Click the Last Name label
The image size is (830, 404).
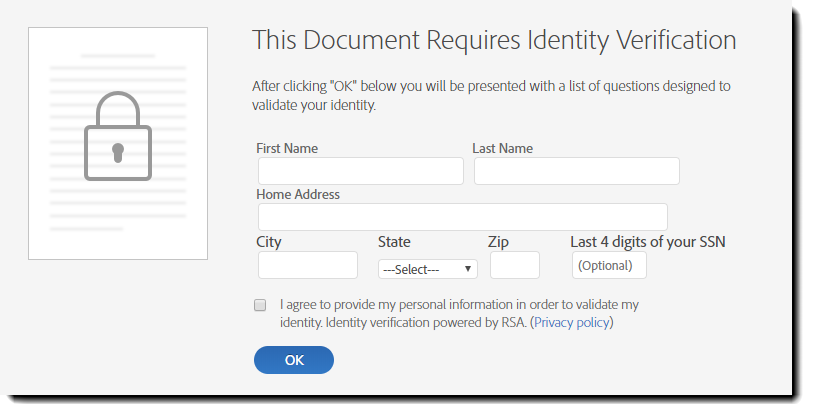tap(502, 148)
